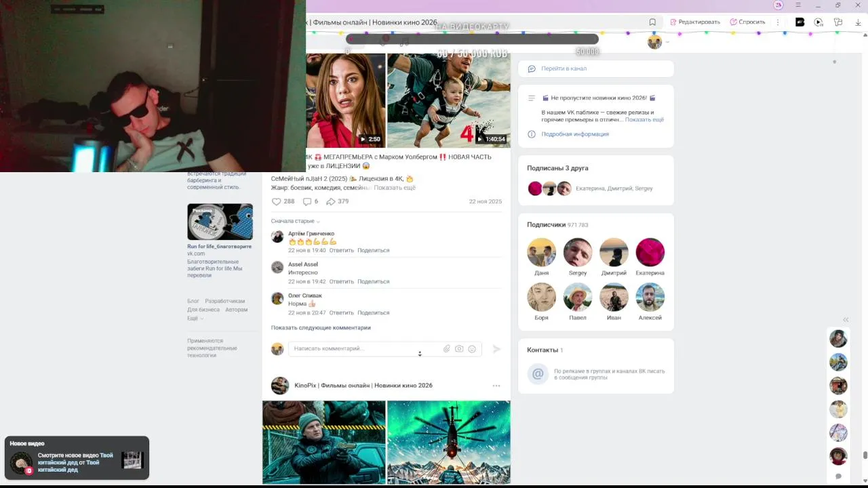The image size is (868, 488).
Task: Click the page vertical scrollbar thumb
Action: pyautogui.click(x=865, y=455)
